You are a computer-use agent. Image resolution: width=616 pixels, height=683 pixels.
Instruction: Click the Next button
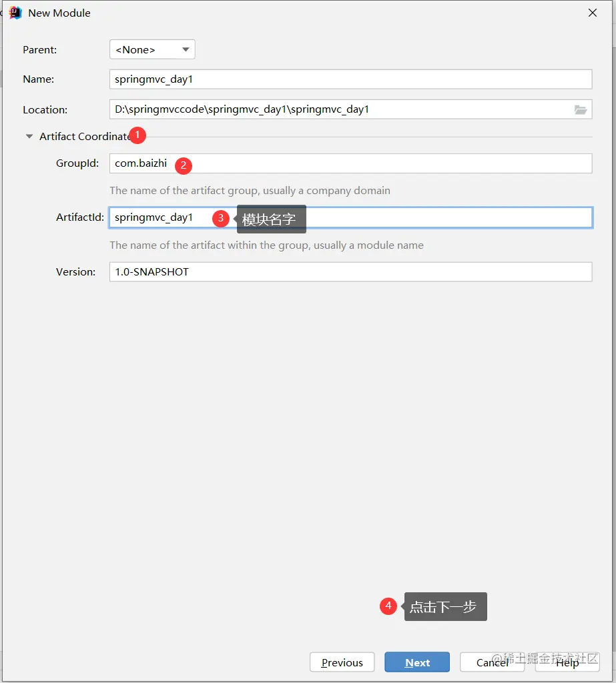(416, 662)
